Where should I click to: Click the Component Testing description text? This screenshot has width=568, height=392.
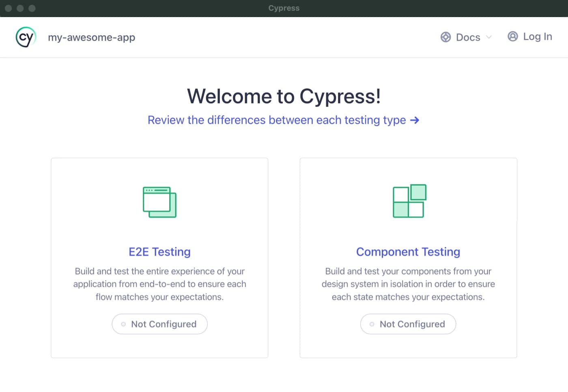(x=408, y=284)
